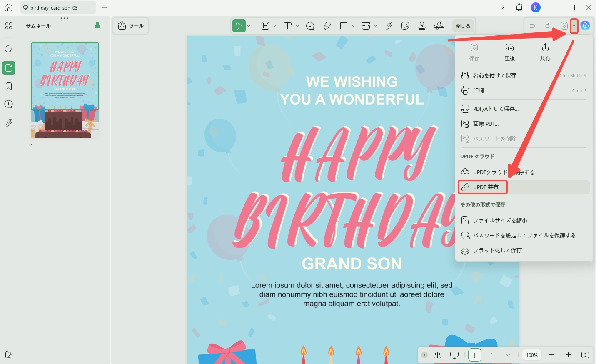This screenshot has width=596, height=364.
Task: Toggle the thumbnail panel pin
Action: [x=97, y=26]
